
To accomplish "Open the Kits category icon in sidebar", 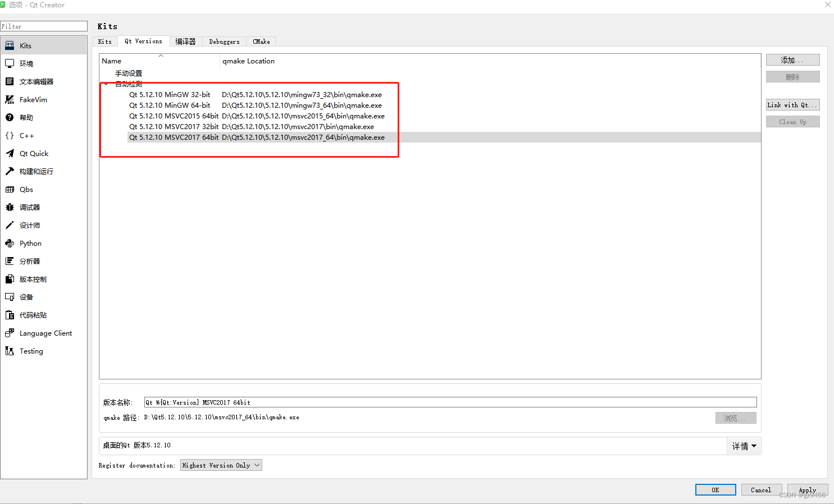I will [10, 45].
